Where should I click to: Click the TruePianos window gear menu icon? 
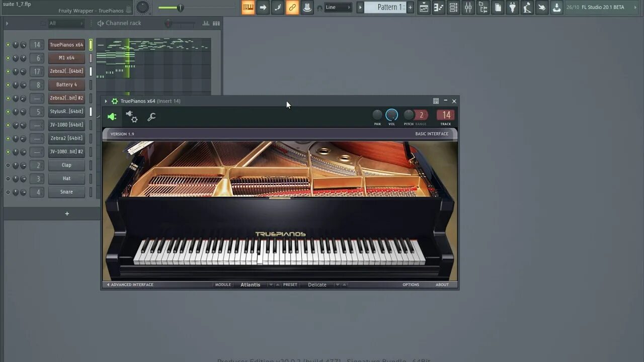(115, 101)
